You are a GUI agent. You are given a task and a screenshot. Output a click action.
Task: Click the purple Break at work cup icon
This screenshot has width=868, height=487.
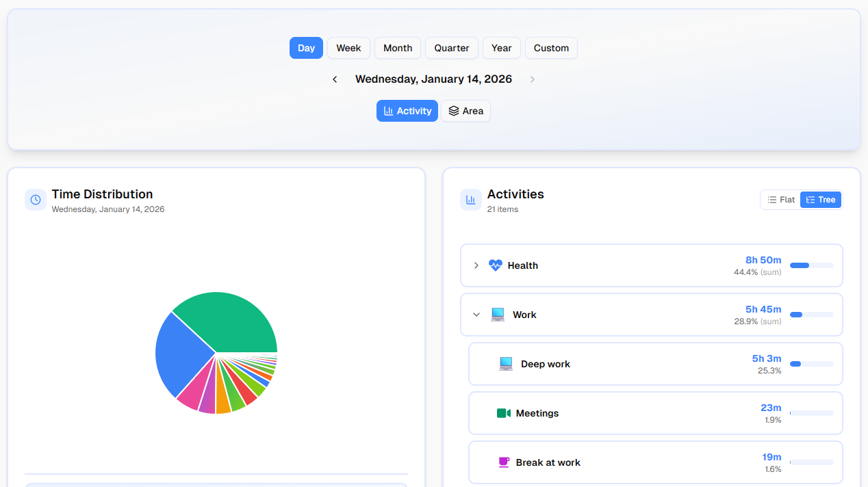click(504, 462)
